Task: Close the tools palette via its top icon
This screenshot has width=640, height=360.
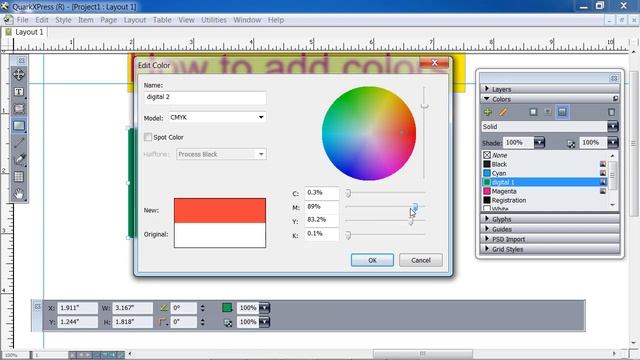Action: [21, 60]
